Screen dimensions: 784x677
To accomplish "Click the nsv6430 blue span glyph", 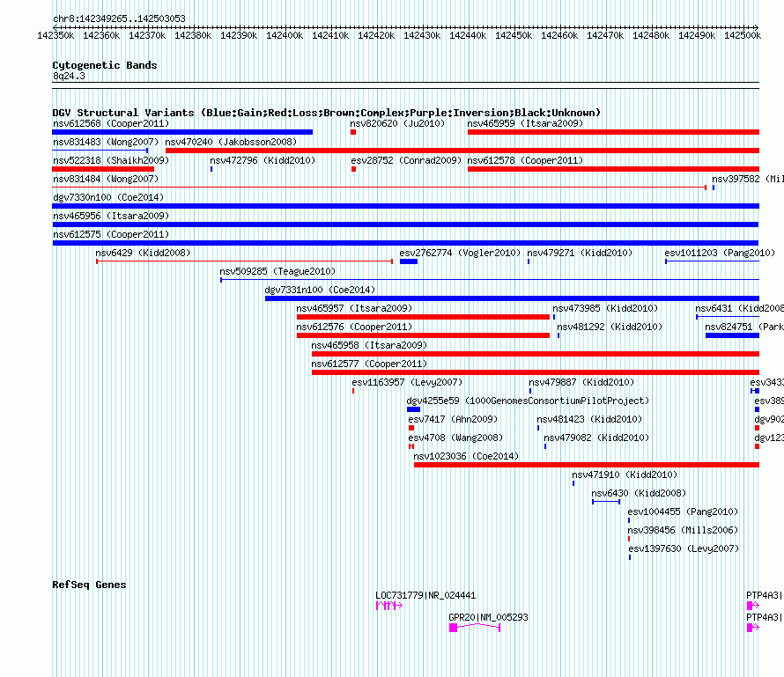I will coord(606,502).
